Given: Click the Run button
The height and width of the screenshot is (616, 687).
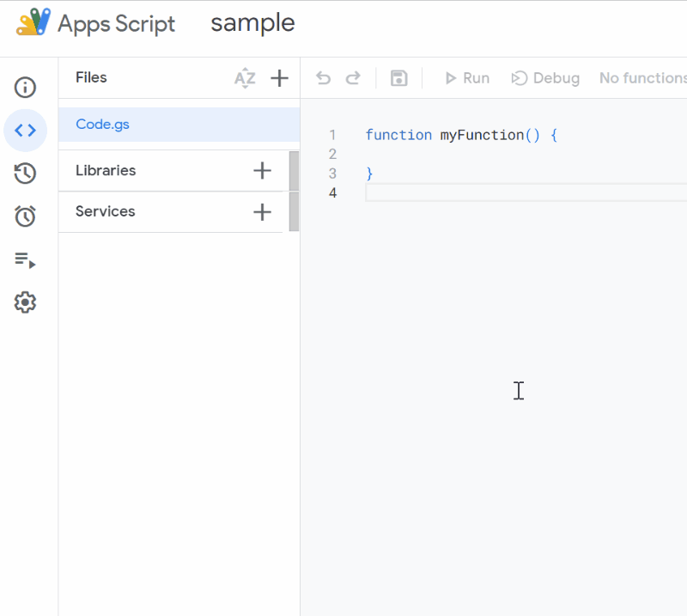Looking at the screenshot, I should point(467,79).
